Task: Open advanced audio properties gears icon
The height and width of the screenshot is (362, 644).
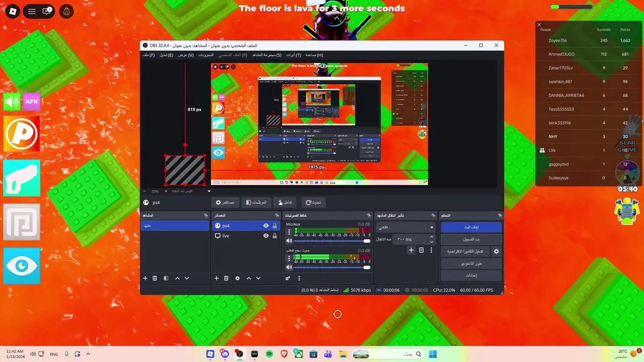Action: pyautogui.click(x=288, y=278)
